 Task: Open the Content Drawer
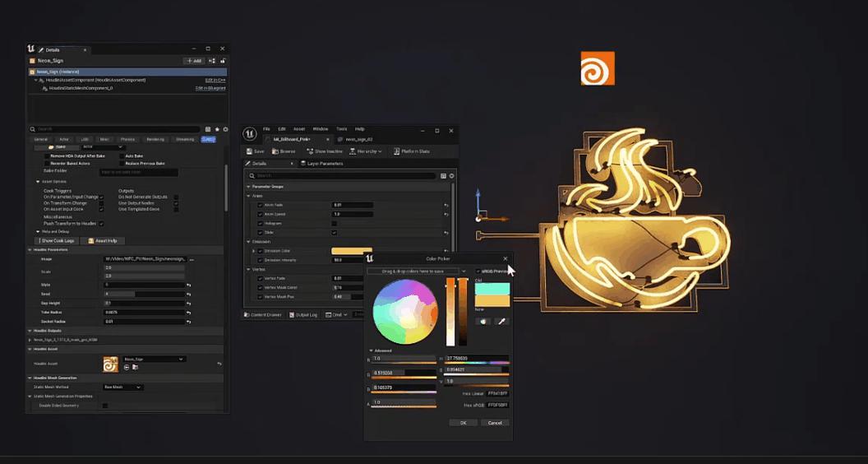(263, 314)
